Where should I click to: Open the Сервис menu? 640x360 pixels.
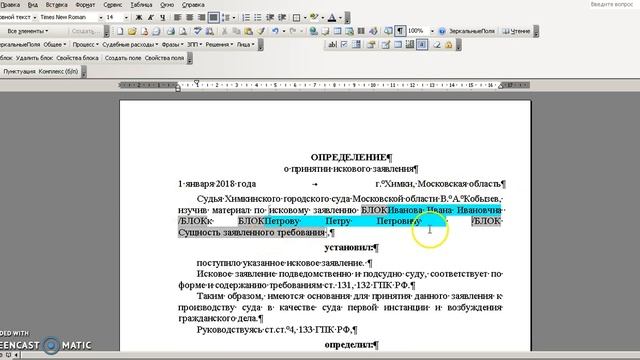(113, 5)
